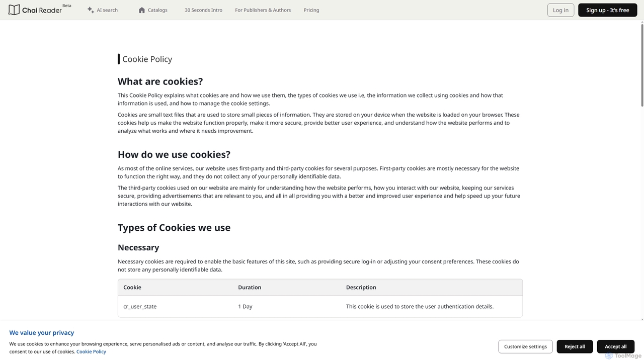644x362 pixels.
Task: Click the '1 Day' duration cell
Action: 245,307
